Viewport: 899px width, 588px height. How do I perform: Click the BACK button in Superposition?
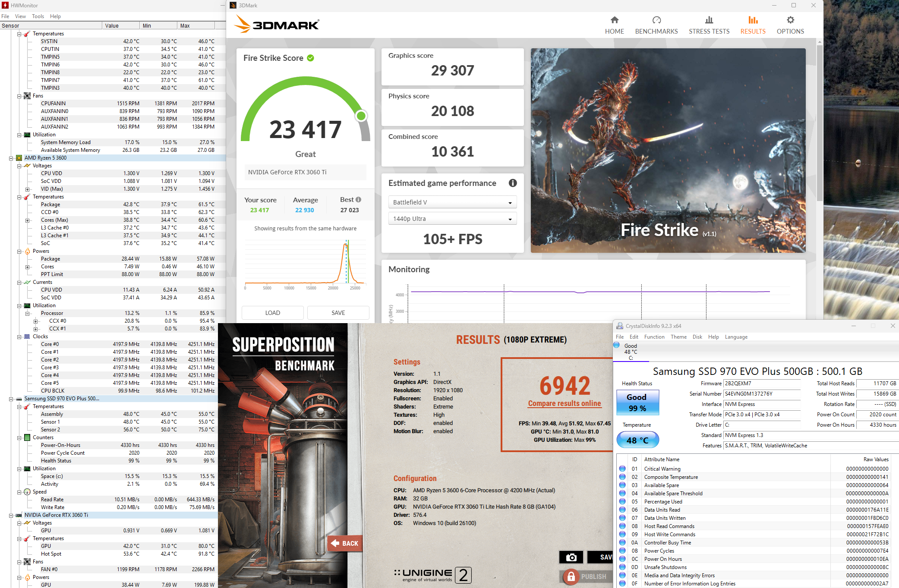tap(345, 543)
